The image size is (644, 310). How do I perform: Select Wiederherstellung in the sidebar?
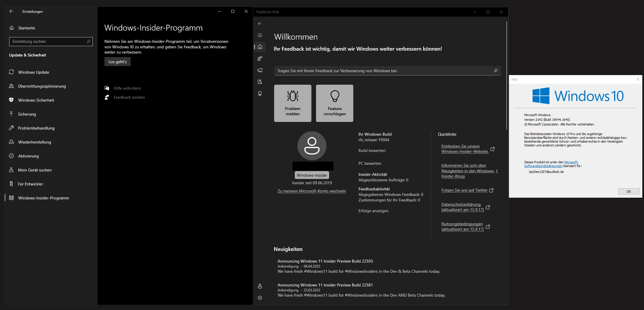(x=34, y=142)
